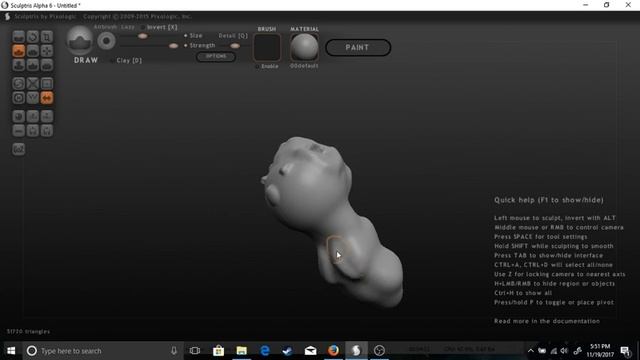Select the Flatten tool
Screen dimensions: 640x360
click(x=33, y=51)
